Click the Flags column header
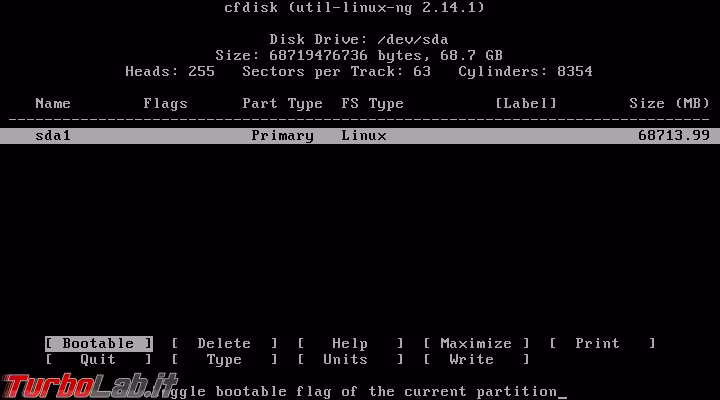The height and width of the screenshot is (400, 720). pos(165,104)
